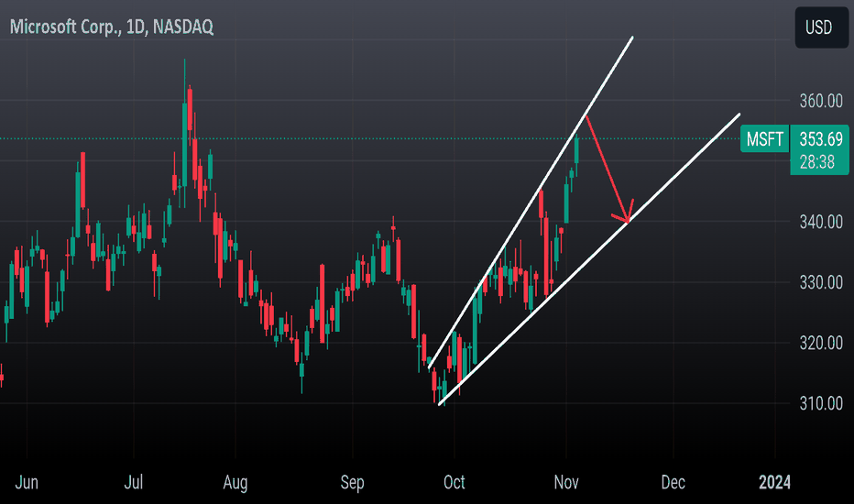Click the Nov label on time axis
The width and height of the screenshot is (854, 504).
(566, 482)
